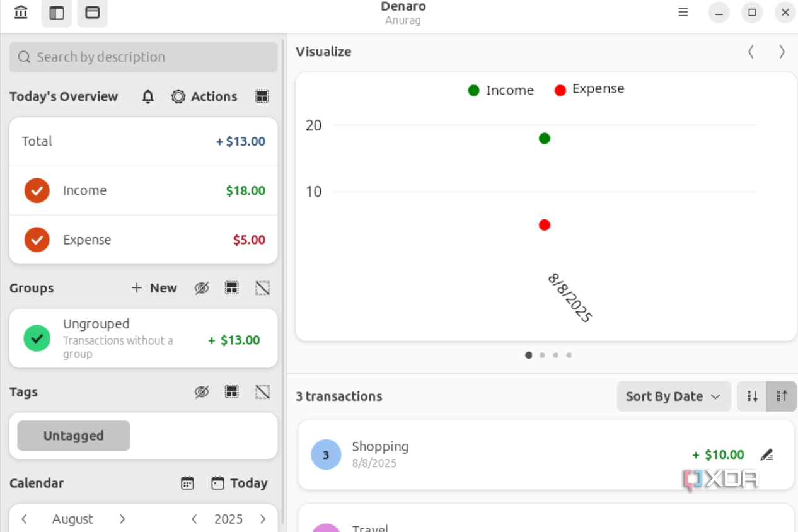This screenshot has width=798, height=532.
Task: Open the calendar date picker icon
Action: point(187,483)
